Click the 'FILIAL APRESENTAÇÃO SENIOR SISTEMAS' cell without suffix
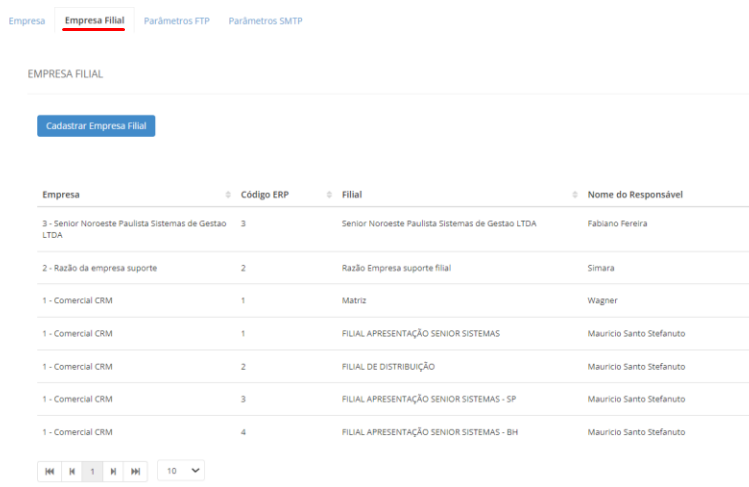This screenshot has width=749, height=487. point(420,333)
